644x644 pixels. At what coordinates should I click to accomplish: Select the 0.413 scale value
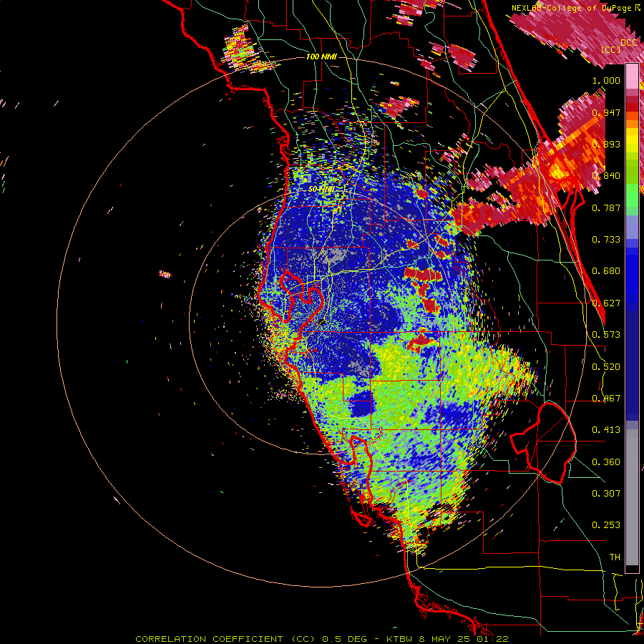coord(606,430)
